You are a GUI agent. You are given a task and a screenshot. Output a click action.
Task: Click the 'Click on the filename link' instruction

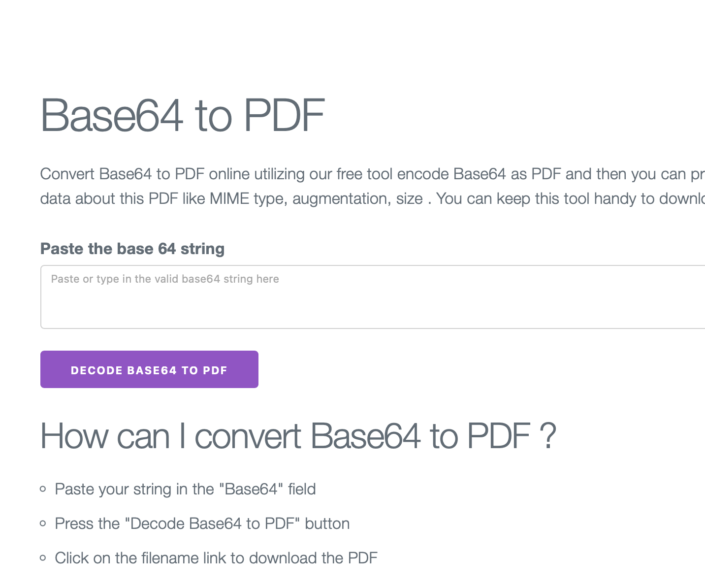click(216, 558)
